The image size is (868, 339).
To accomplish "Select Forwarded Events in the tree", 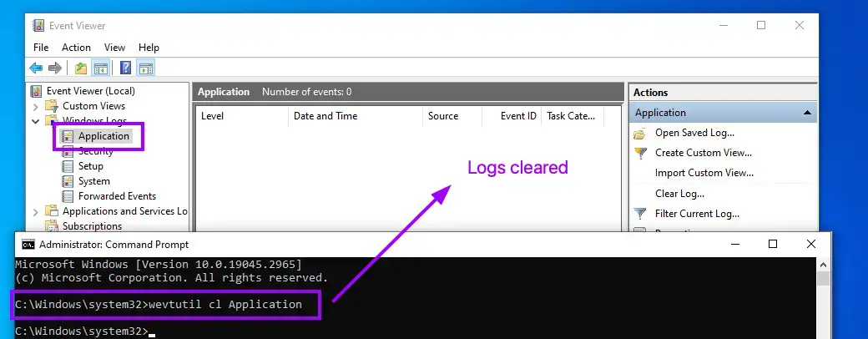I will tap(118, 196).
